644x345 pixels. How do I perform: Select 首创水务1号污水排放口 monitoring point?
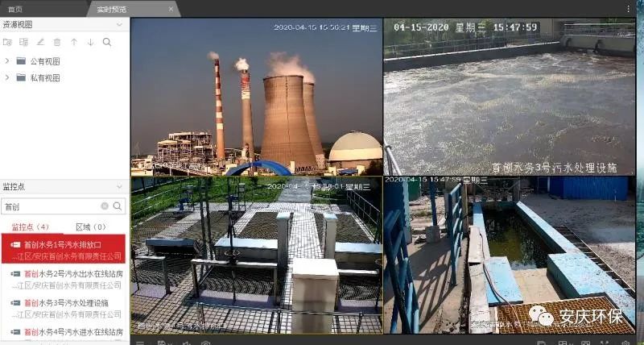pyautogui.click(x=64, y=249)
